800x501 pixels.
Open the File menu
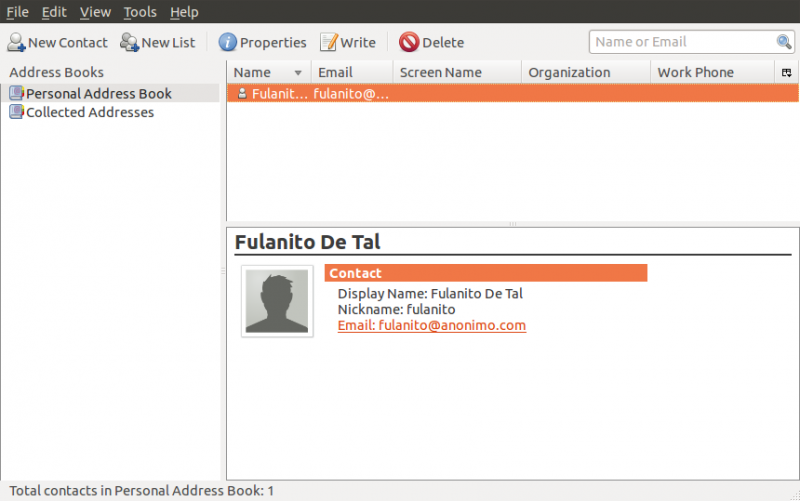(17, 12)
